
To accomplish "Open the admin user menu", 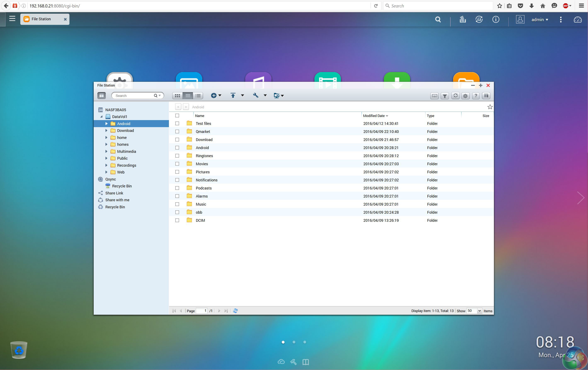I will [x=540, y=19].
